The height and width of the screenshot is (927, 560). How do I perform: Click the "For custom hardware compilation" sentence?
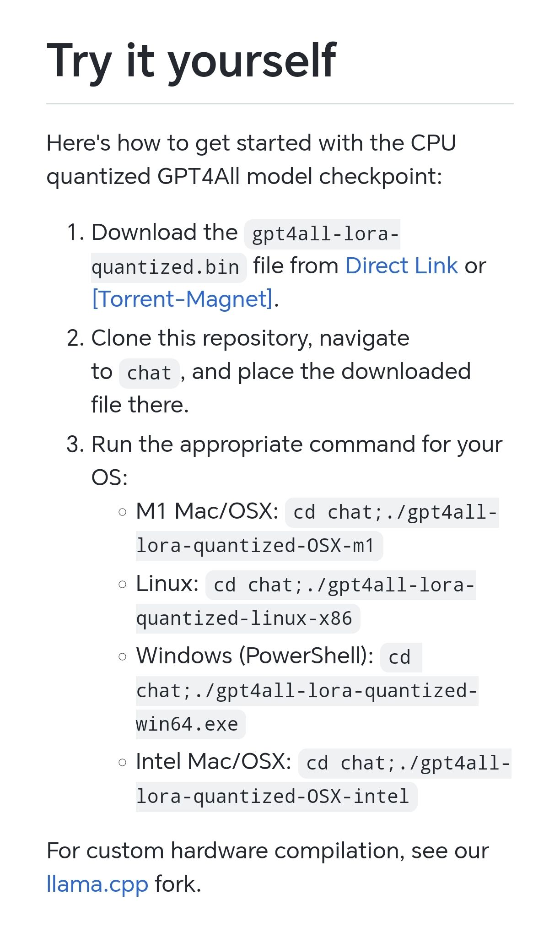pos(268,851)
